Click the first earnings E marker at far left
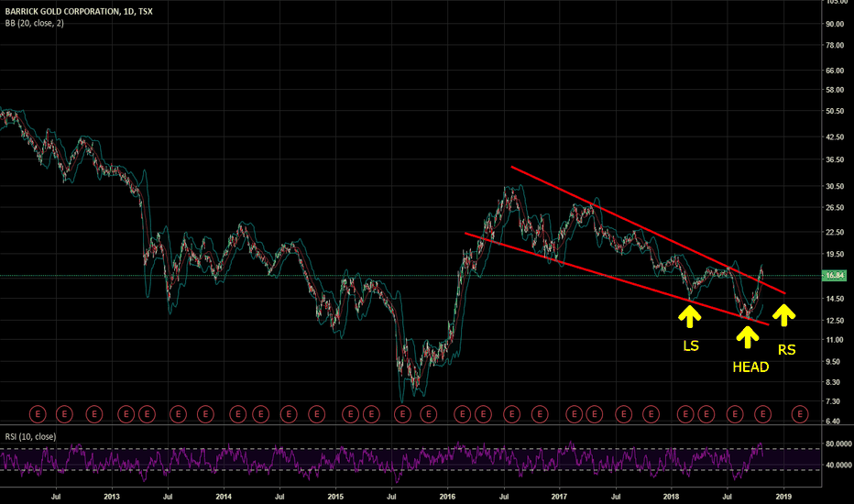Screen dimensions: 854x504 tap(38, 414)
